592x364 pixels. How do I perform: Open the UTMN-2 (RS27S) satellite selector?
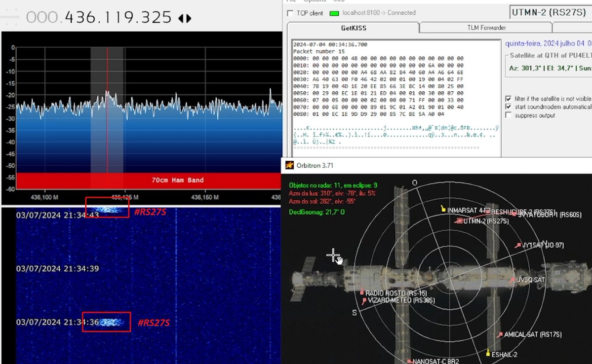tap(550, 12)
